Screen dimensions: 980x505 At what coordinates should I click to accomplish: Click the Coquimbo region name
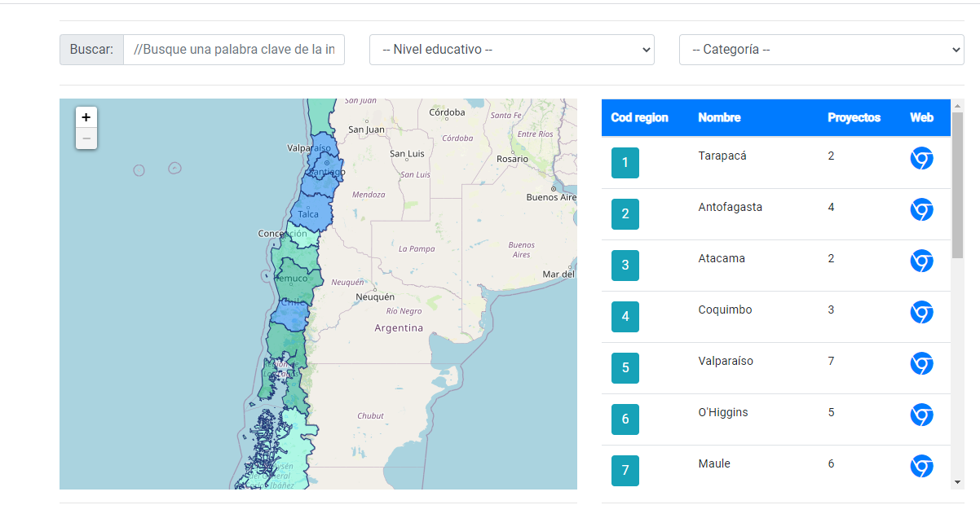[x=726, y=310]
